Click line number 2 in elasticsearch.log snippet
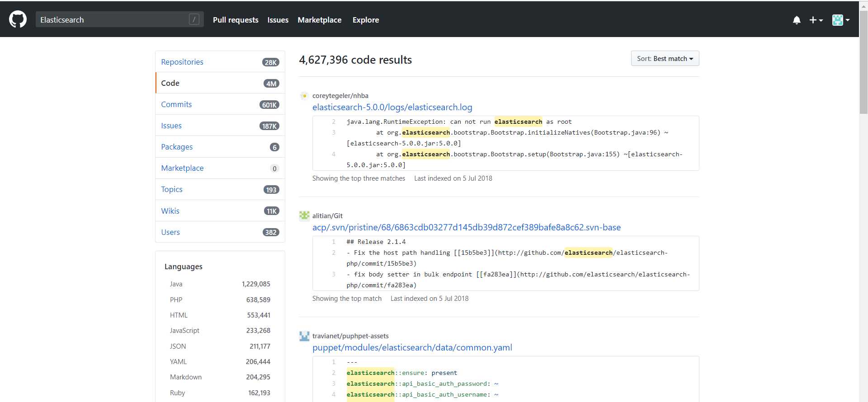 334,122
